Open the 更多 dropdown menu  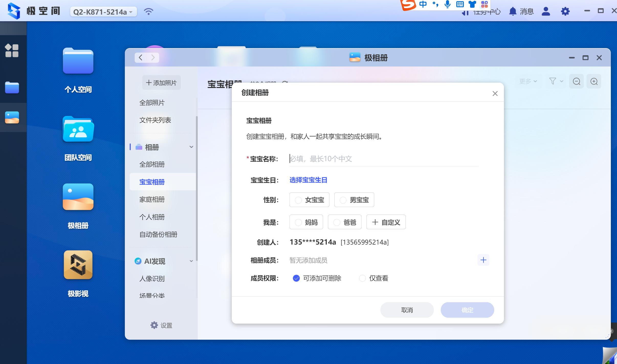(x=527, y=81)
